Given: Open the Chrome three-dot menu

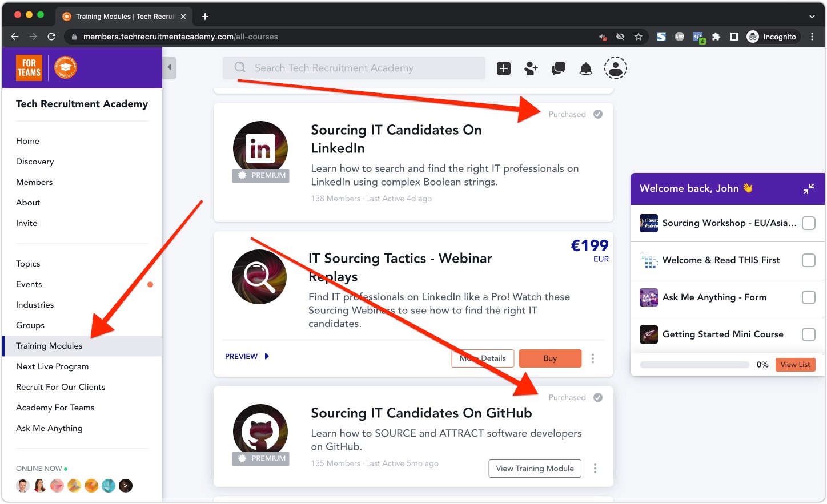Looking at the screenshot, I should click(812, 37).
